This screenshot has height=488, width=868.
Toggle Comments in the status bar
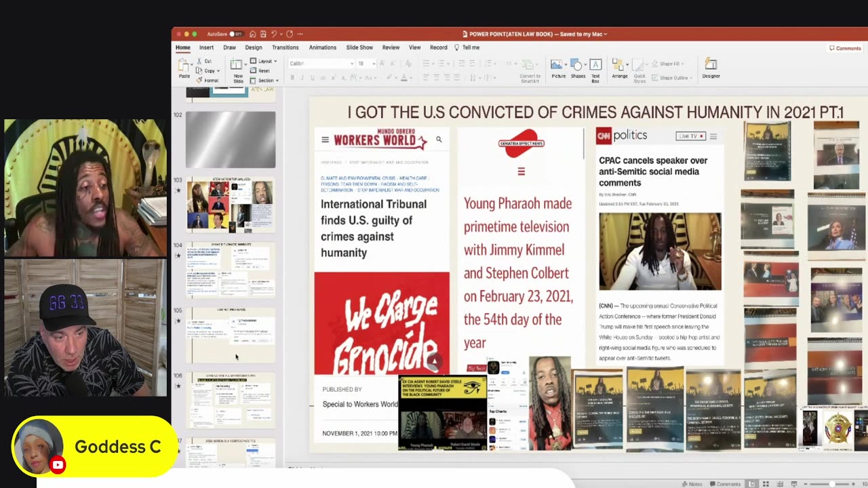725,484
